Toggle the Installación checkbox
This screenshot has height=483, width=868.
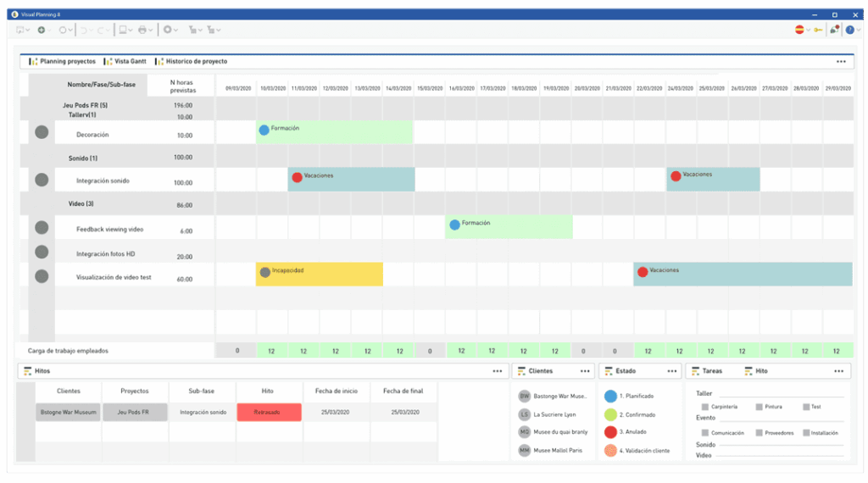click(806, 433)
